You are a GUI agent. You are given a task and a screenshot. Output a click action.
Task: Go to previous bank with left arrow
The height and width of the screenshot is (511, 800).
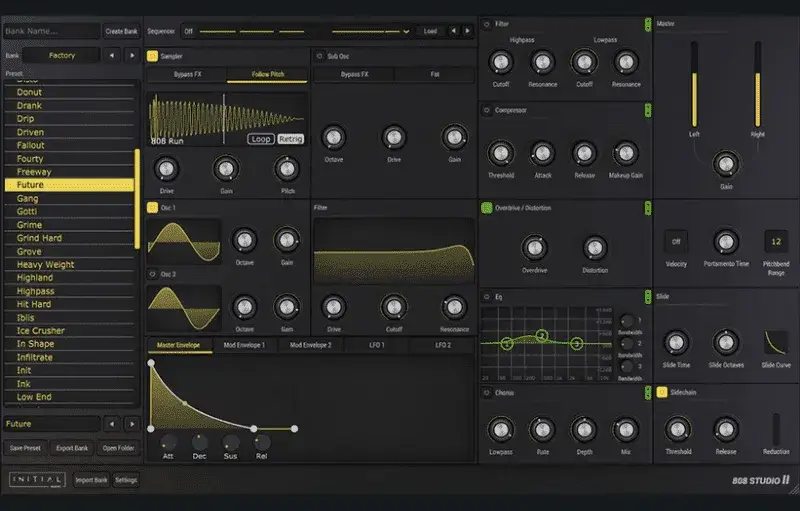(112, 55)
